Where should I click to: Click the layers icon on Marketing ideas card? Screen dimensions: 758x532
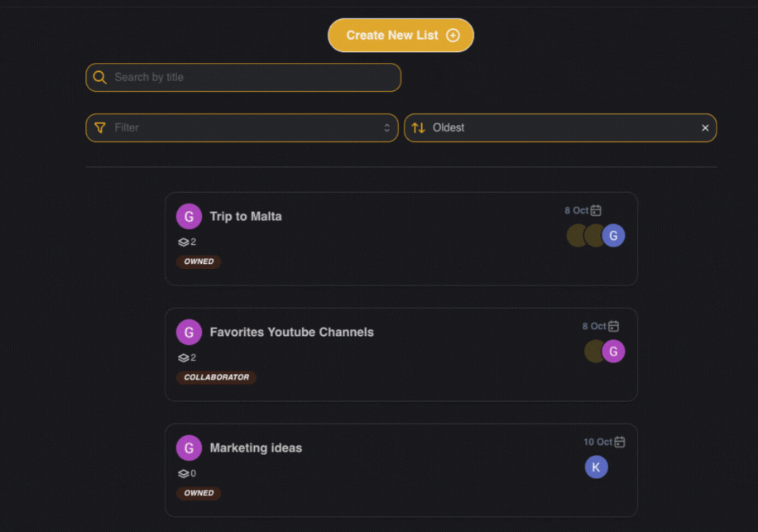183,473
